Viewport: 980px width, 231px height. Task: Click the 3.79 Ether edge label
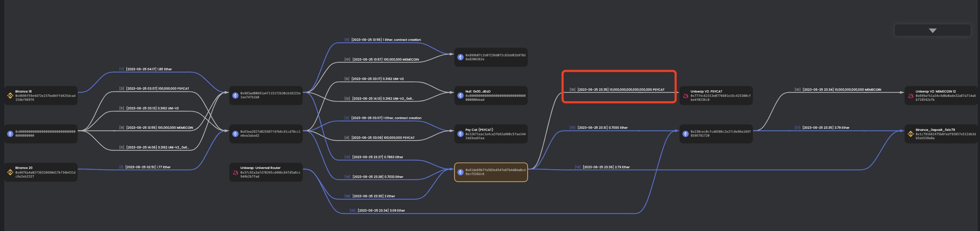click(825, 128)
